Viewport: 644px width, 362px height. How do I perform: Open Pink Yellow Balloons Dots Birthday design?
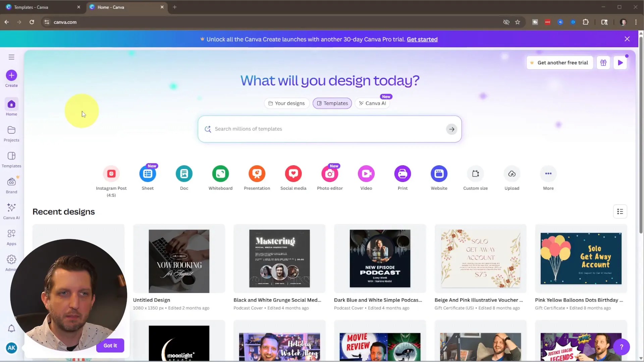[581, 258]
